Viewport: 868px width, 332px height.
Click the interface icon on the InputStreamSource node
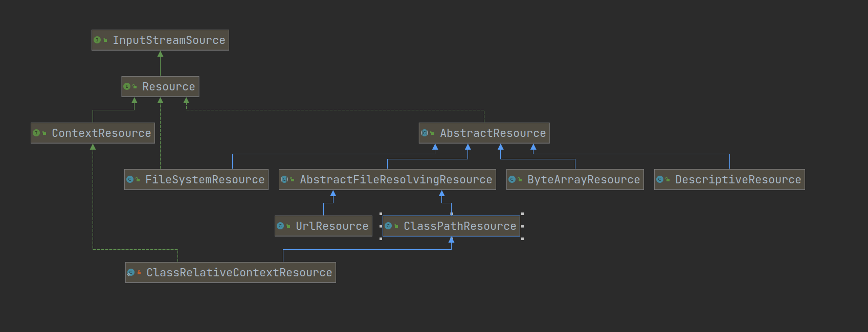(97, 40)
